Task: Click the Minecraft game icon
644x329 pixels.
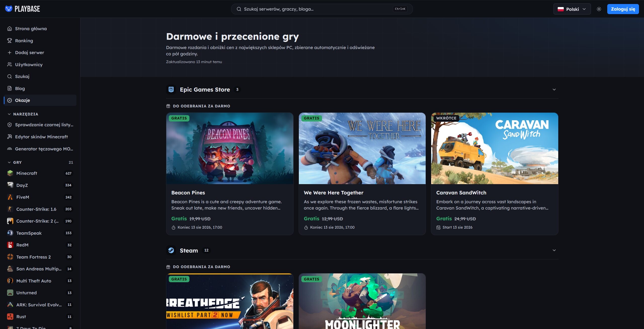Action: (10, 173)
